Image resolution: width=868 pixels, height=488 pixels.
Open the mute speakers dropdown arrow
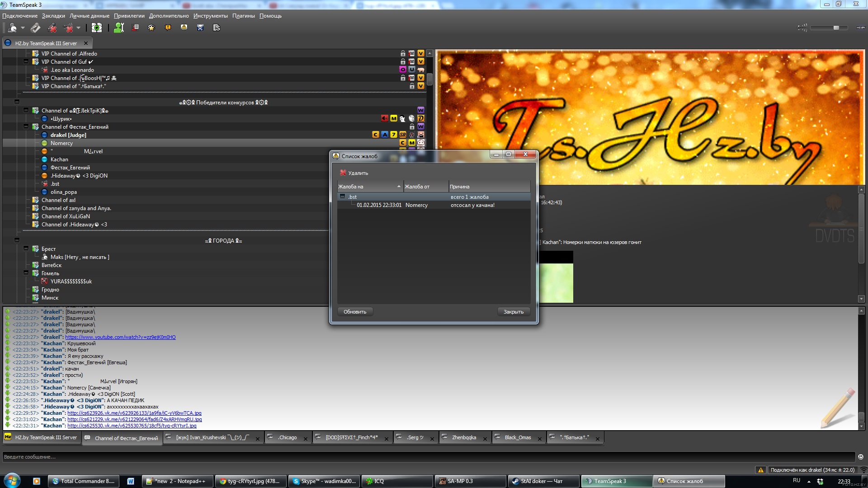(x=78, y=28)
